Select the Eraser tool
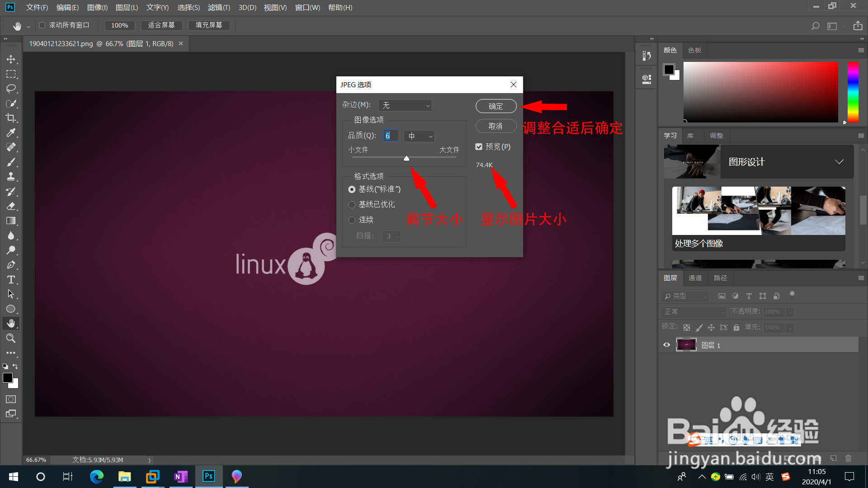This screenshot has width=868, height=488. click(11, 206)
